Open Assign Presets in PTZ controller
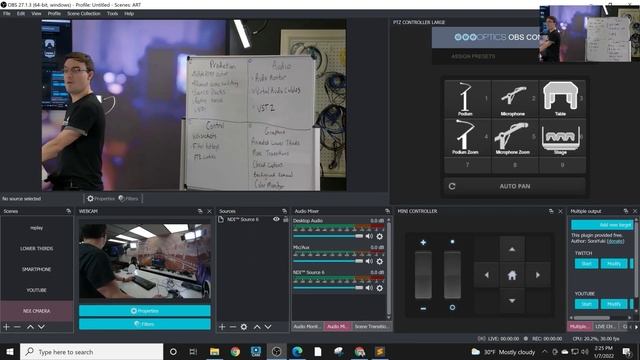The width and height of the screenshot is (640, 360). [x=473, y=56]
